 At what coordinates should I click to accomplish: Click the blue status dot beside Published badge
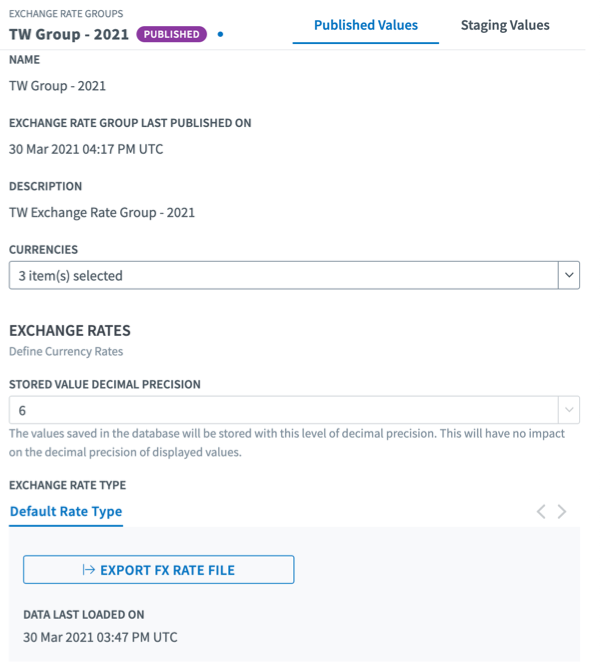220,34
